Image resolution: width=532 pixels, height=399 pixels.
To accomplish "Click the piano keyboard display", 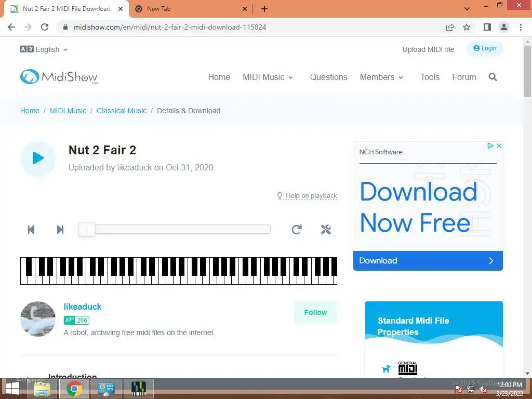I will coord(179,271).
